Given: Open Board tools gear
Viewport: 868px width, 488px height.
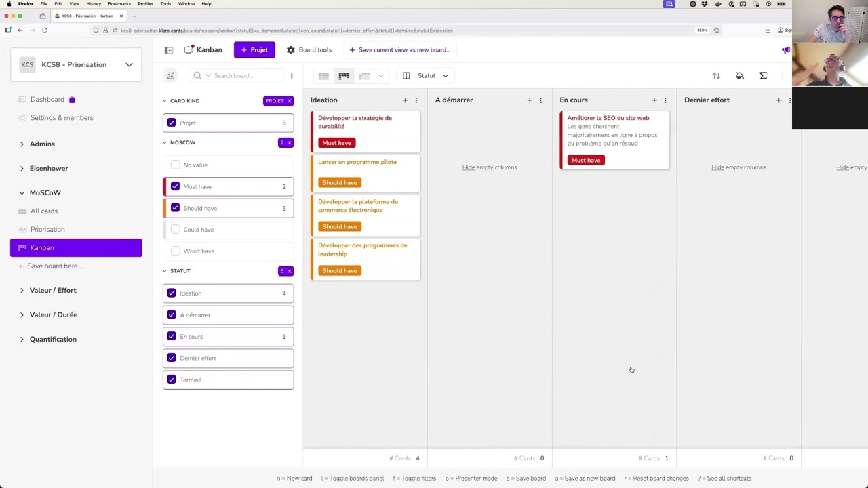Looking at the screenshot, I should tap(309, 50).
